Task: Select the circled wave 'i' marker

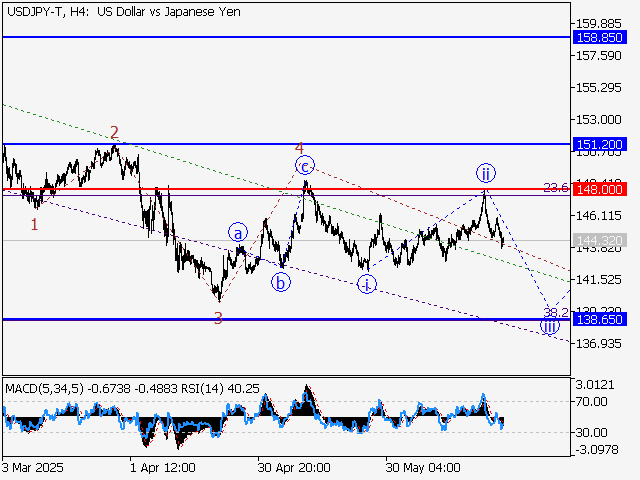Action: pos(367,284)
